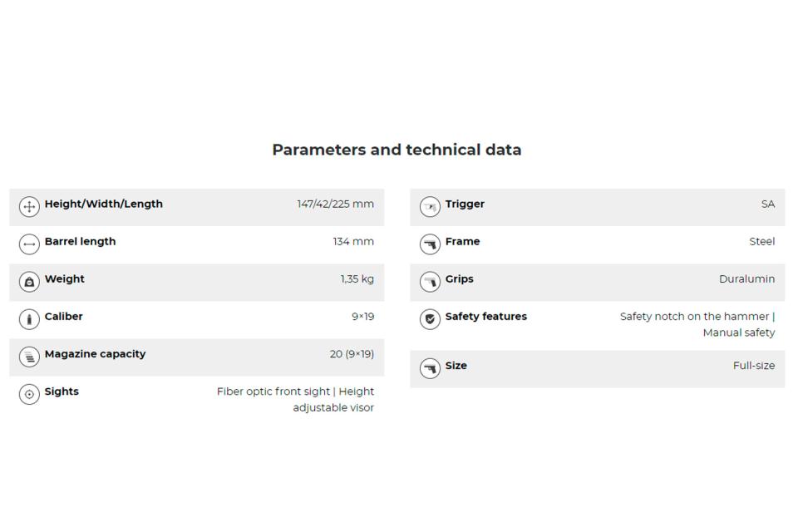Click the Sights target icon

29,394
